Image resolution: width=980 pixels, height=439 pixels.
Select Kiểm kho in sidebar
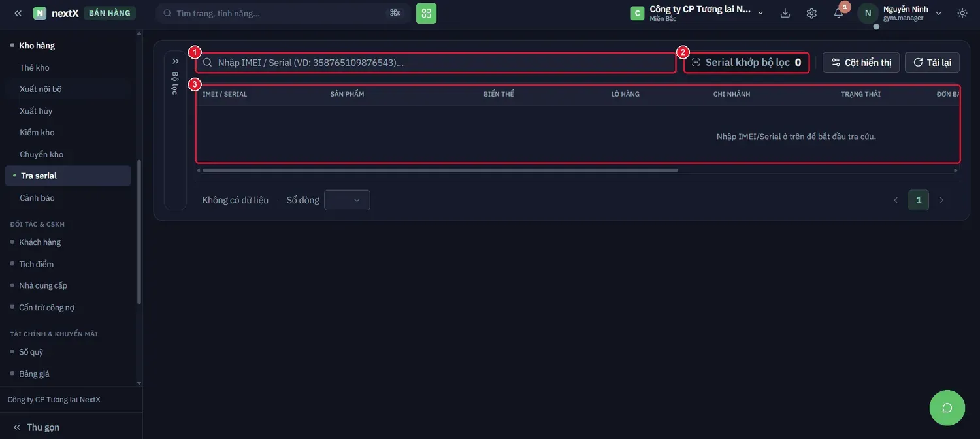coord(37,133)
